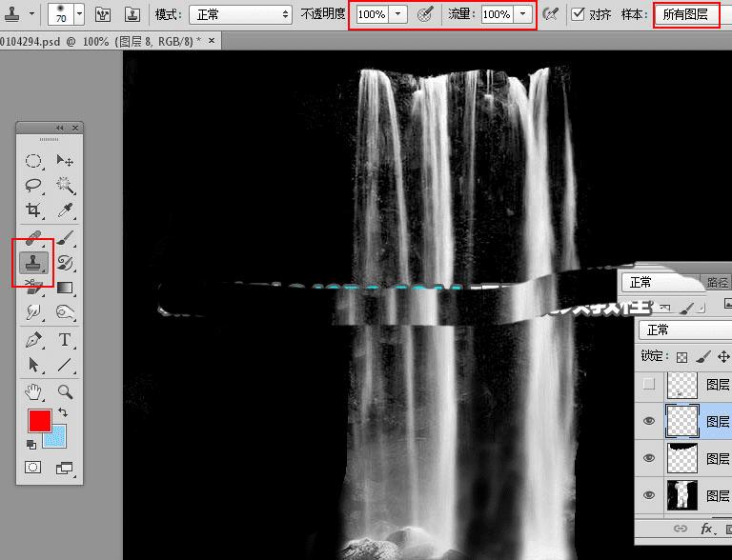The height and width of the screenshot is (560, 732).
Task: Open the Brush panel from options bar
Action: pyautogui.click(x=103, y=15)
